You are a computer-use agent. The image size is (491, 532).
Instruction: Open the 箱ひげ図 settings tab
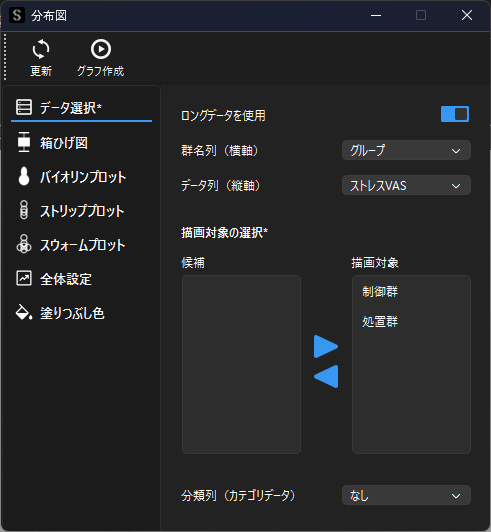tap(81, 142)
